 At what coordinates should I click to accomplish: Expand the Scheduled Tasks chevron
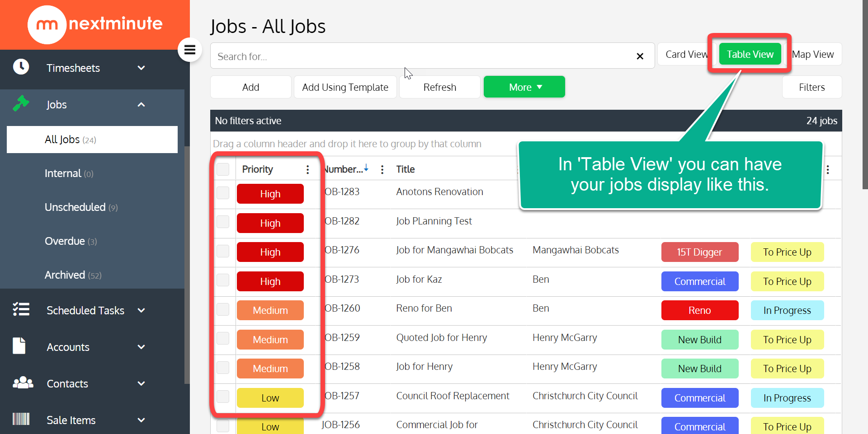(141, 310)
